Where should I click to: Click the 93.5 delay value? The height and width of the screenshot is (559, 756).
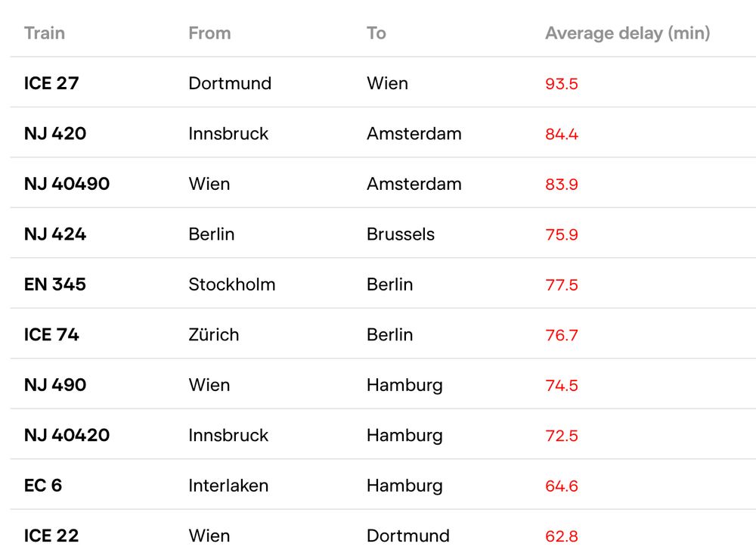561,84
